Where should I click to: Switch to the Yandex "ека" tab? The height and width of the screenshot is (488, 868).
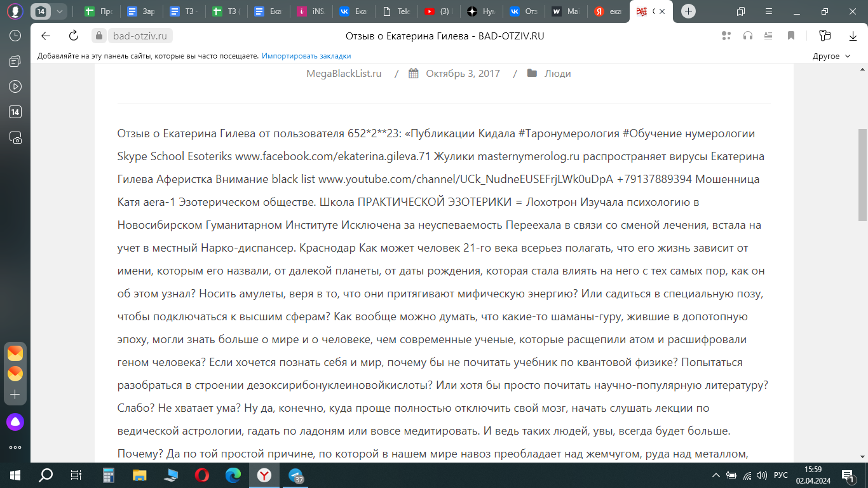coord(608,11)
